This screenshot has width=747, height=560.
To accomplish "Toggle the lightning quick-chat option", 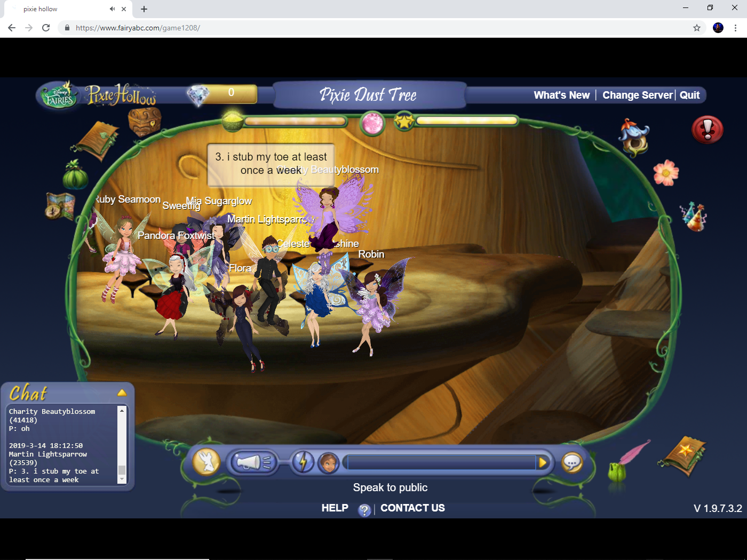I will pyautogui.click(x=303, y=462).
